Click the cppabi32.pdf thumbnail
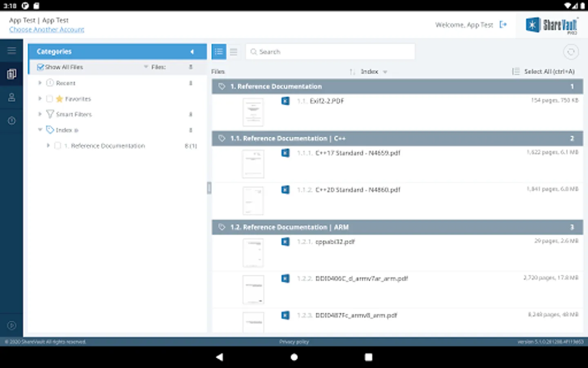 click(253, 253)
